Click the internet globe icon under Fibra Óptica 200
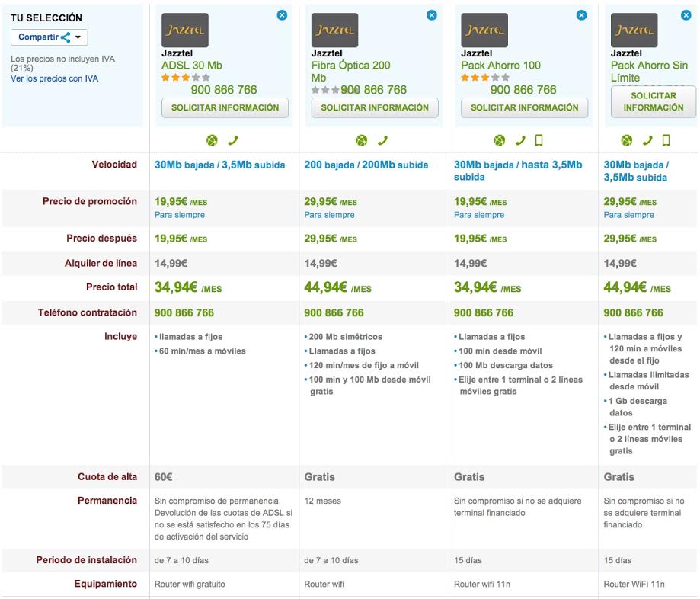 (362, 141)
